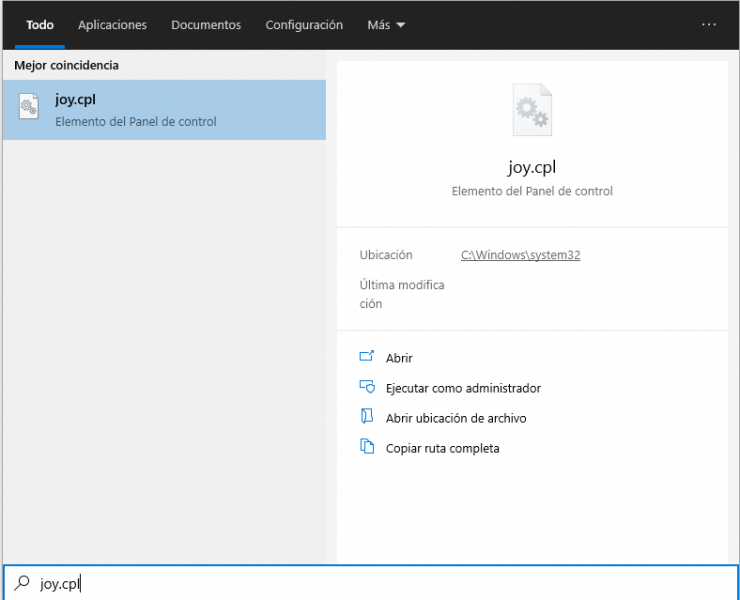Go to the Configuración tab

click(x=304, y=25)
